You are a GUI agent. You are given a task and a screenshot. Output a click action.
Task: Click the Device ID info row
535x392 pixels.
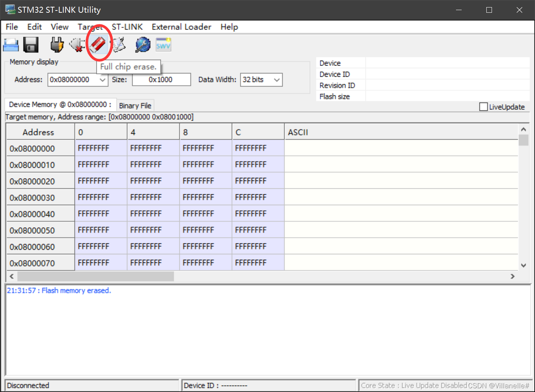tap(423, 74)
